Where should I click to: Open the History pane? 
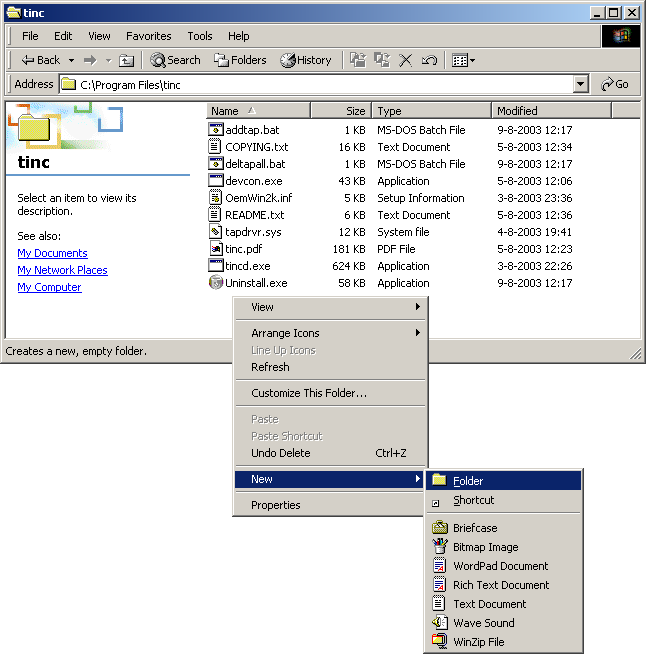tap(305, 60)
